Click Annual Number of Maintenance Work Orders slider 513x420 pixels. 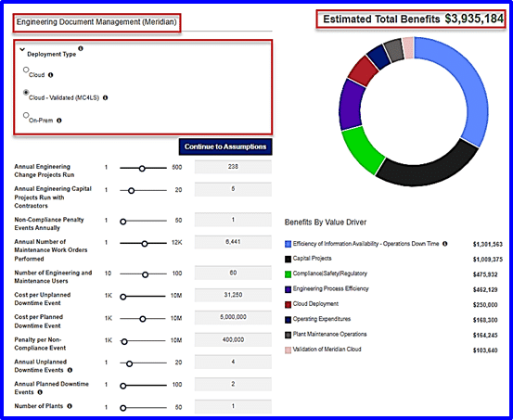pyautogui.click(x=145, y=244)
